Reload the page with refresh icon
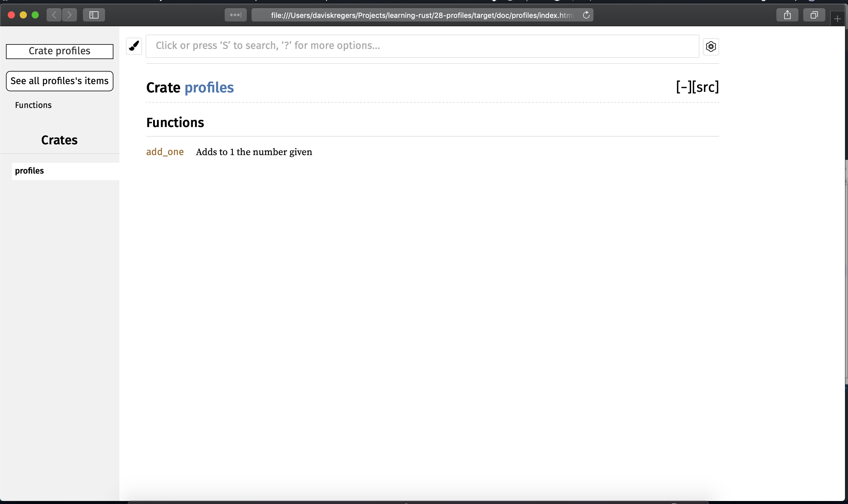This screenshot has height=504, width=848. tap(586, 15)
